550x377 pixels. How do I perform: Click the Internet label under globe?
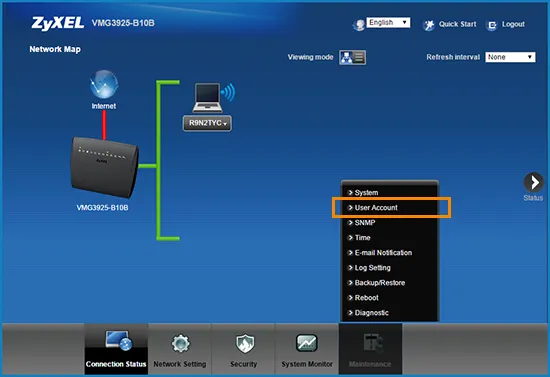point(104,106)
